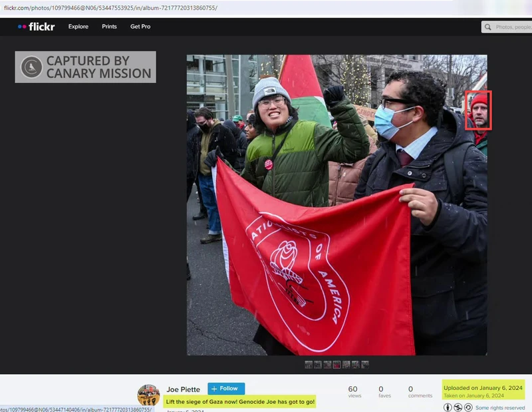Open the Prints page

(109, 27)
